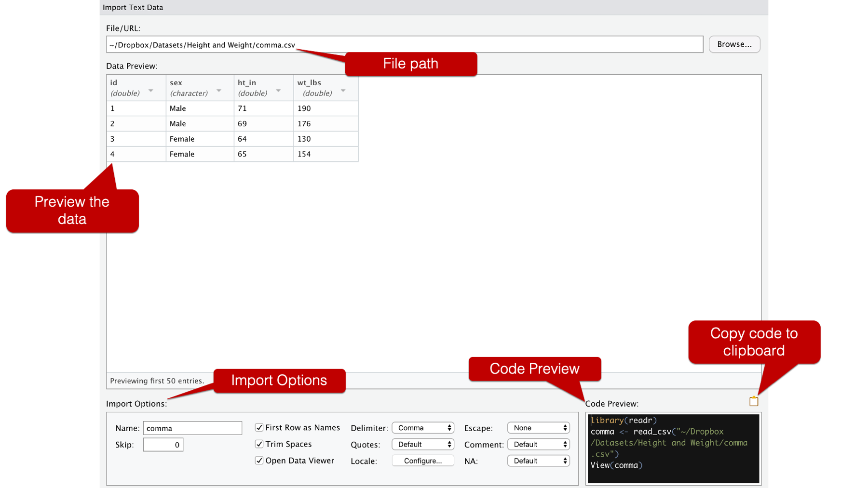
Task: Click the Locale Configure... button
Action: tap(423, 461)
